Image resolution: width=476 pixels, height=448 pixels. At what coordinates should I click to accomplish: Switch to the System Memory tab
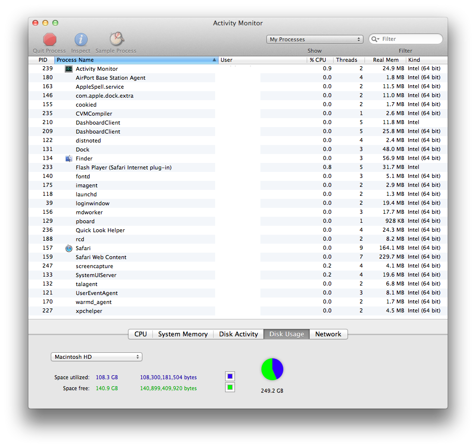[183, 334]
